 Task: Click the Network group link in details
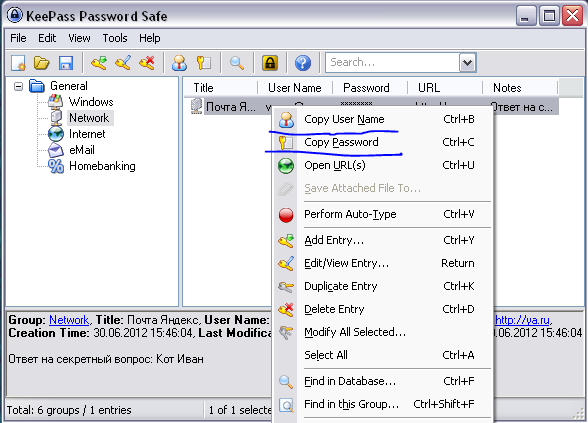[69, 320]
